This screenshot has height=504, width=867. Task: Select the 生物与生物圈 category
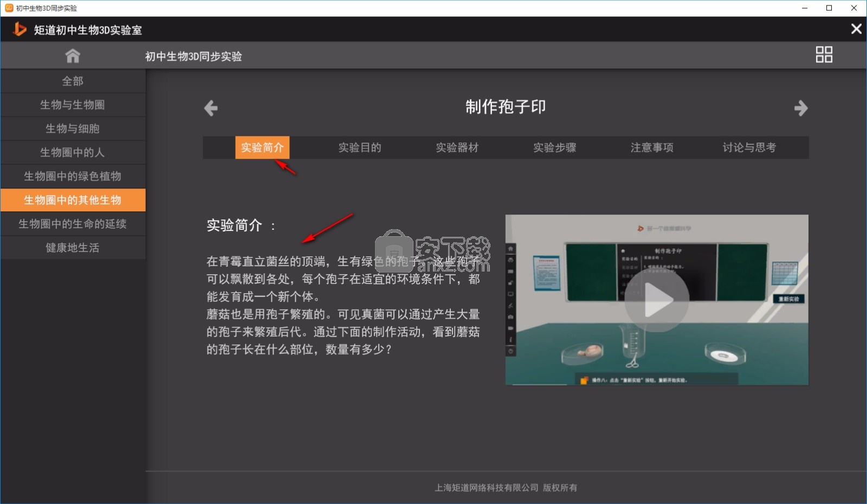73,105
